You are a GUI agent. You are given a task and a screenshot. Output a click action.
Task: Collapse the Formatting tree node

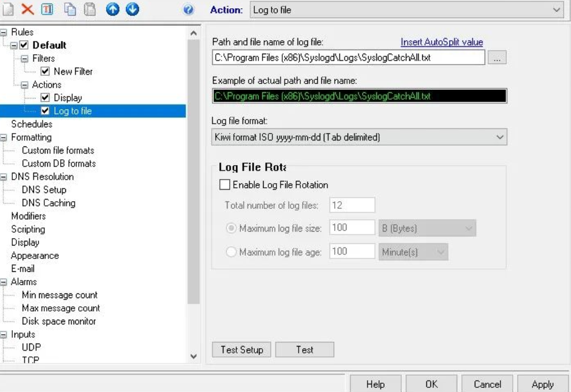coord(3,137)
